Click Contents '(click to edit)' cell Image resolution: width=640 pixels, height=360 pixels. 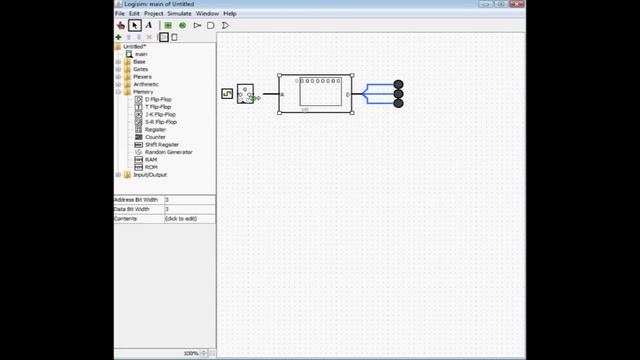[190, 219]
